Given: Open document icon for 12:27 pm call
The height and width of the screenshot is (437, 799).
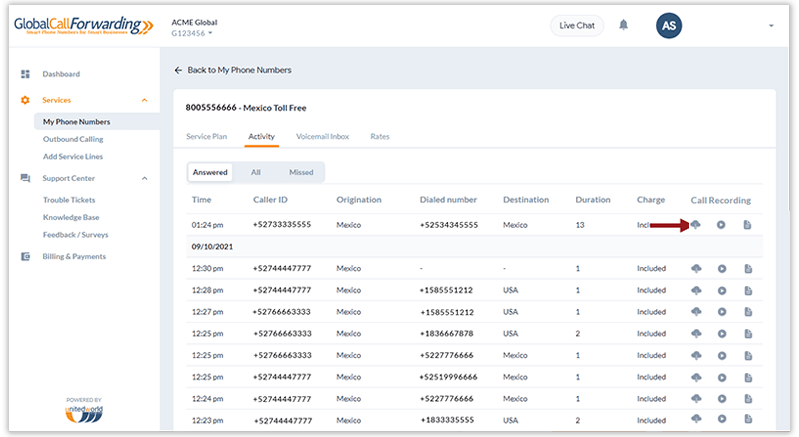Looking at the screenshot, I should coord(748,312).
